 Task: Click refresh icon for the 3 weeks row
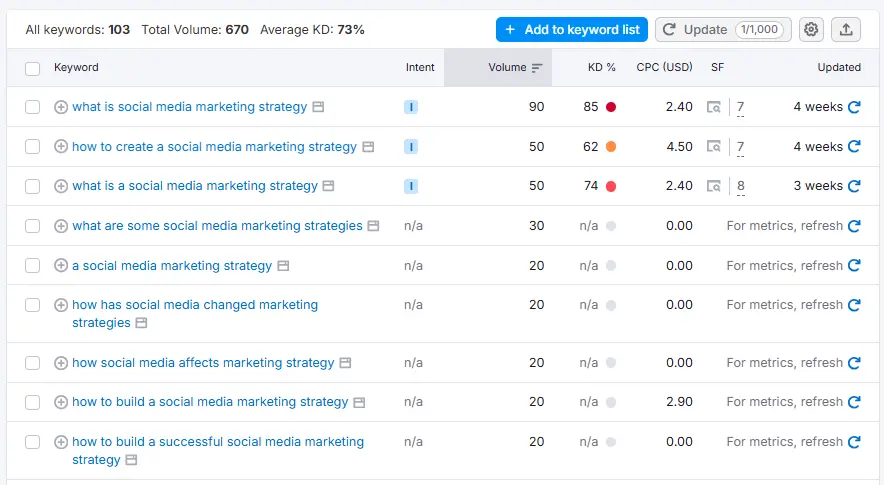click(854, 186)
